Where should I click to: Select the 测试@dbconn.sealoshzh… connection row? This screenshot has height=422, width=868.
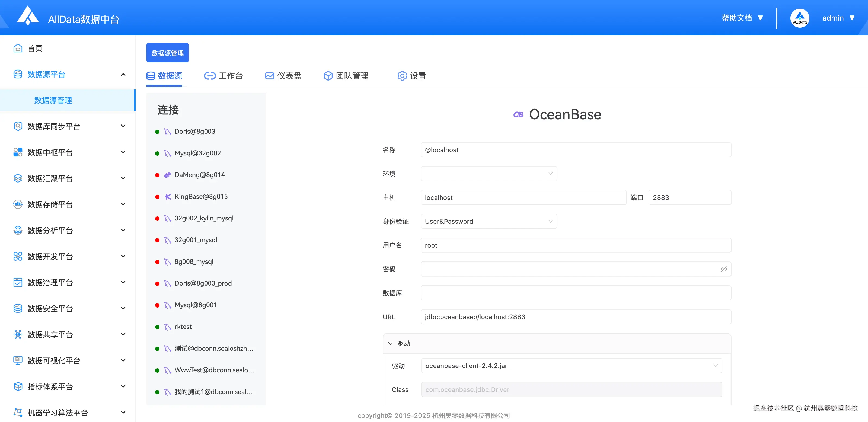[206, 349]
